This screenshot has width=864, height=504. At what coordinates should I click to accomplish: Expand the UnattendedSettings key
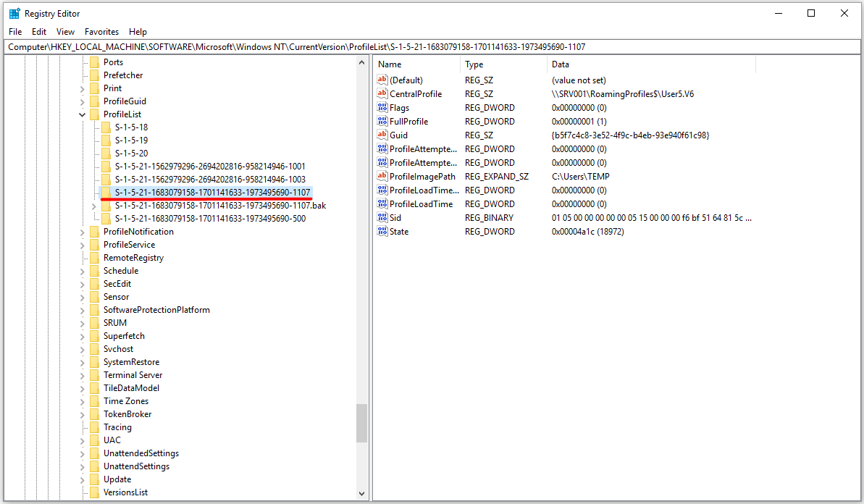click(x=82, y=453)
